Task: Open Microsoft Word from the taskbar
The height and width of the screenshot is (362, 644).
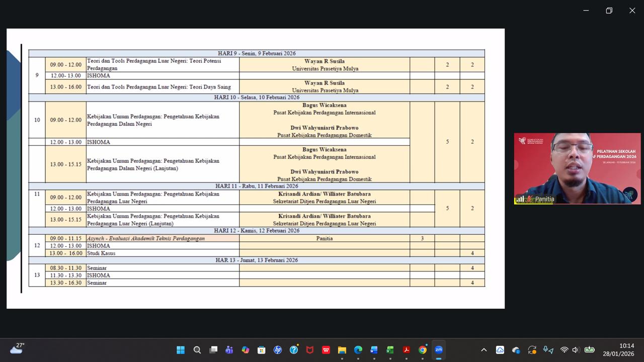Action: point(374,350)
